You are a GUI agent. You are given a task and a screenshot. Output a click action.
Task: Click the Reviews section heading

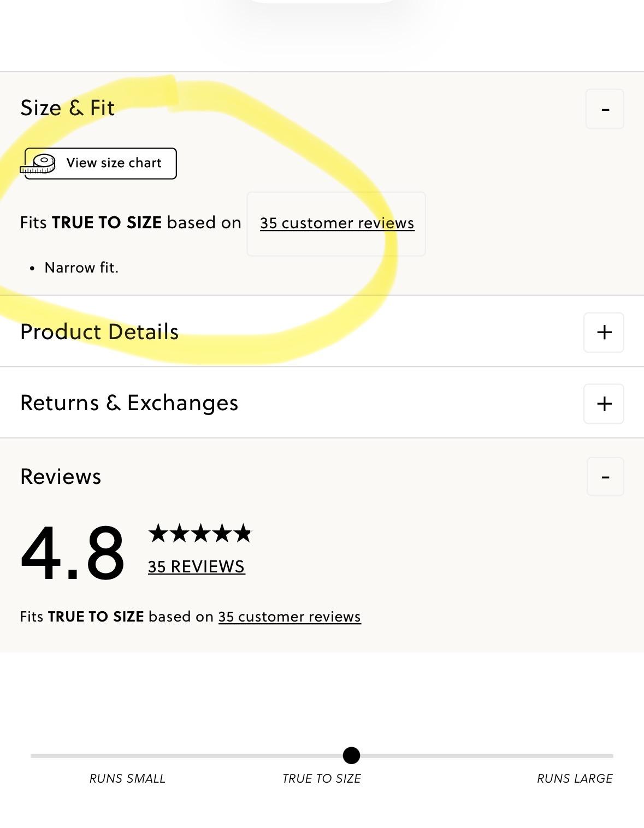pyautogui.click(x=61, y=477)
